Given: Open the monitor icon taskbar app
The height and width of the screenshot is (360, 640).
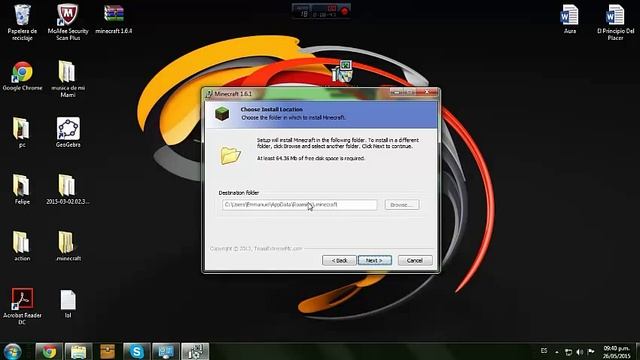Looking at the screenshot, I should point(166,351).
